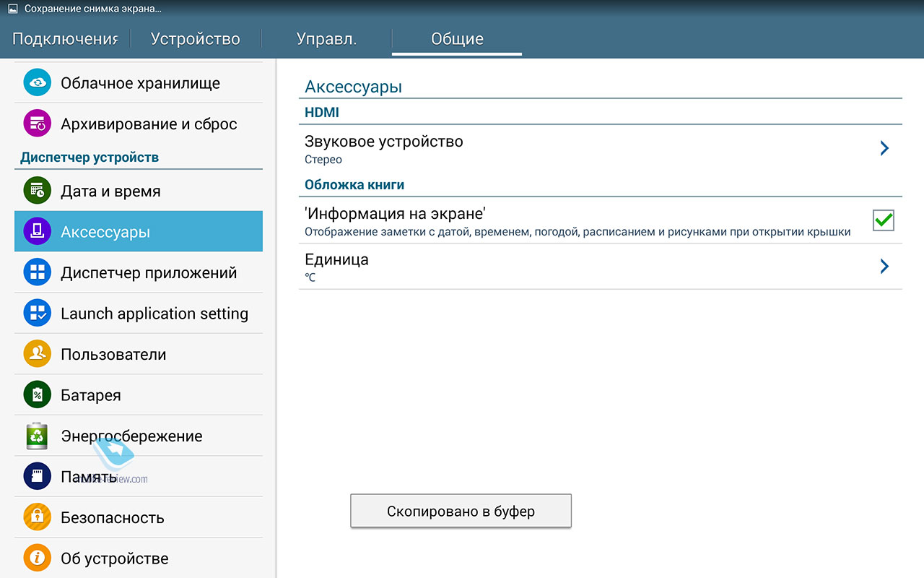Click the Security lock icon (Безопасность)

click(x=37, y=517)
